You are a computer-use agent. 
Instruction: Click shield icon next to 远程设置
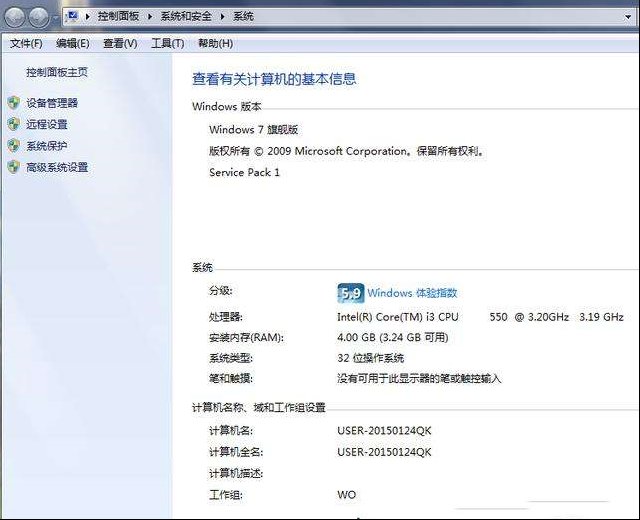pos(14,124)
